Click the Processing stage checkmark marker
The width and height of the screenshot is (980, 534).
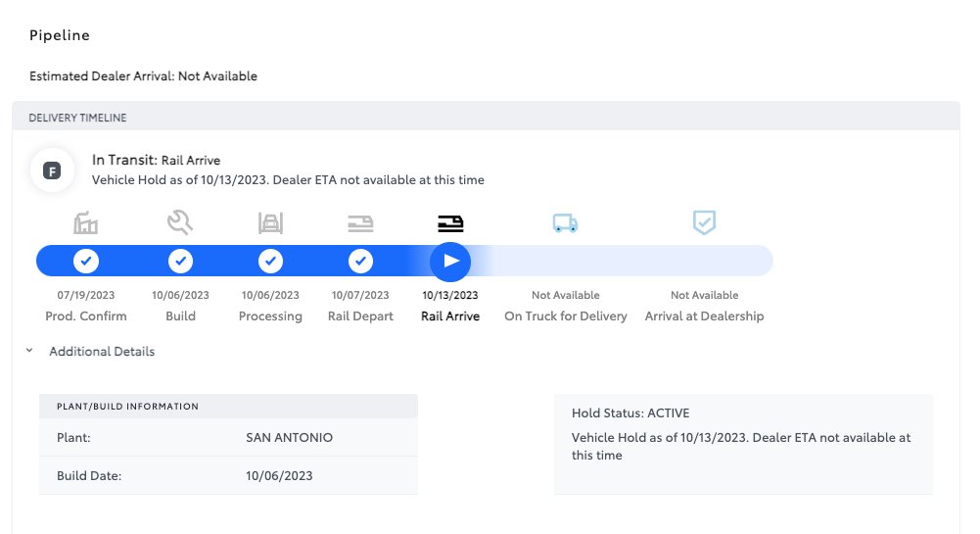(270, 261)
